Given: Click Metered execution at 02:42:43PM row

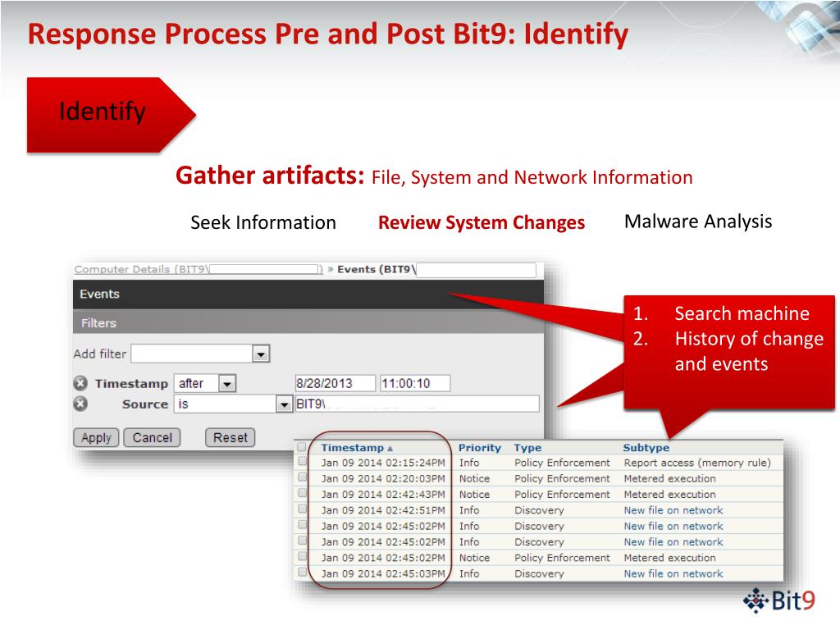Looking at the screenshot, I should [669, 494].
